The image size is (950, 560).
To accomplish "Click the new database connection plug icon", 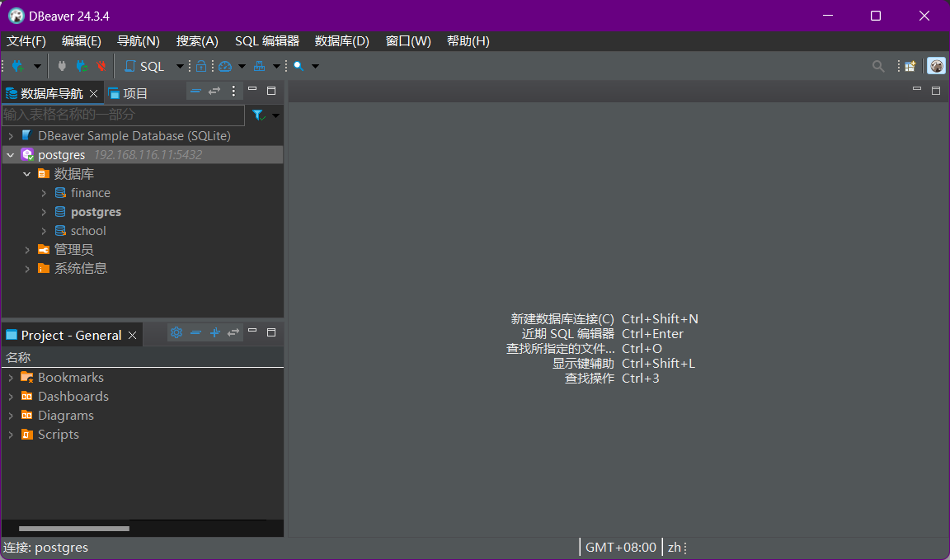I will coord(17,66).
